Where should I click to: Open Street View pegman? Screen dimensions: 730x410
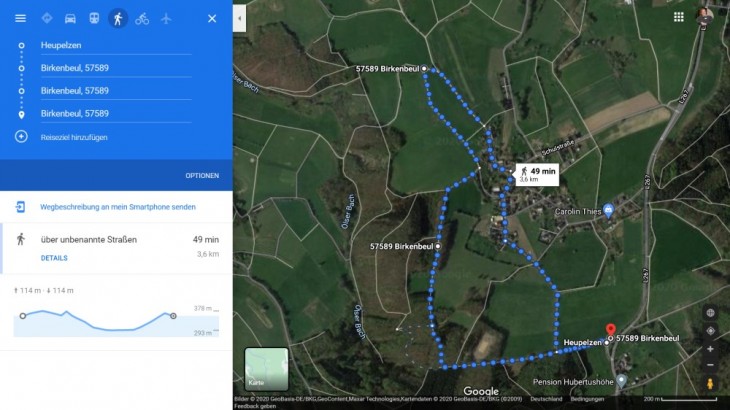pyautogui.click(x=710, y=384)
